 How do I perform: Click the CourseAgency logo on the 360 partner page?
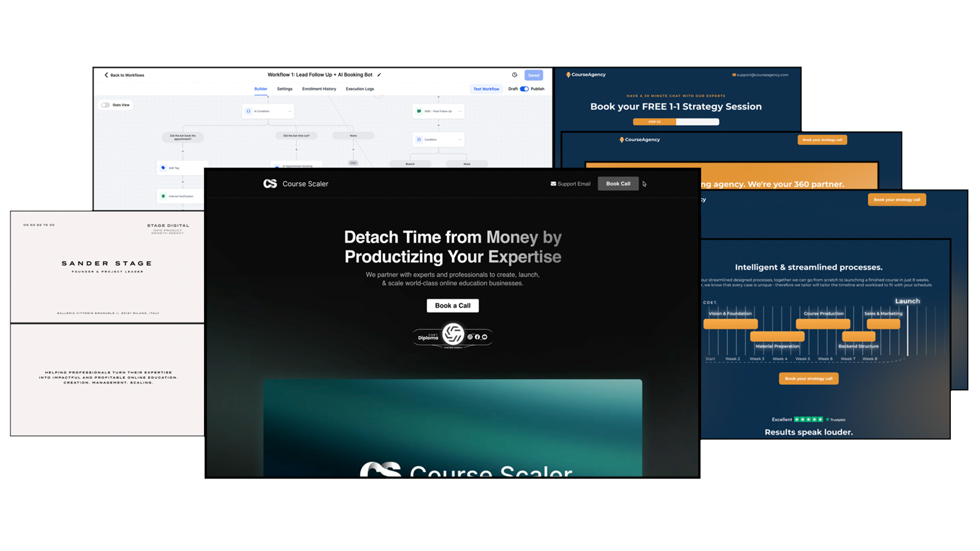point(640,140)
